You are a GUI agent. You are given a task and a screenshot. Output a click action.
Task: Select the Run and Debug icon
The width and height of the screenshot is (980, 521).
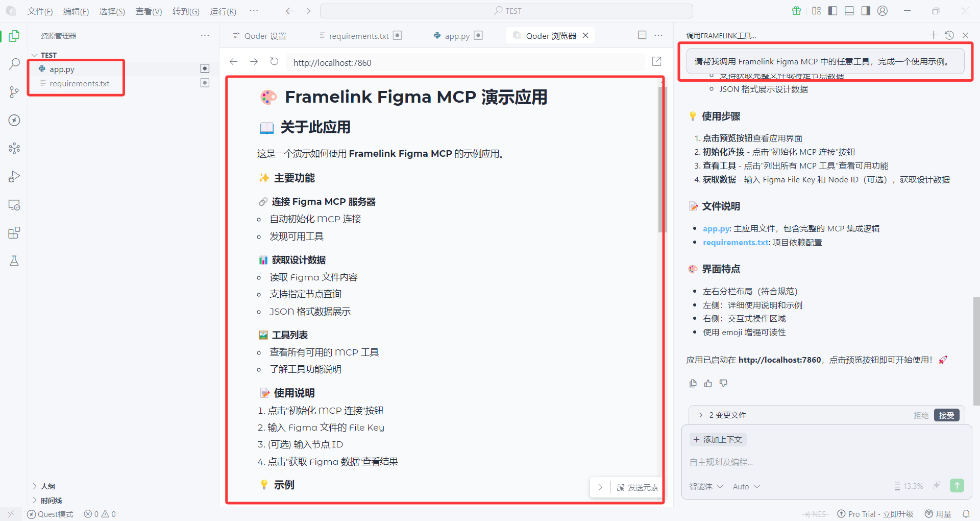[x=14, y=176]
